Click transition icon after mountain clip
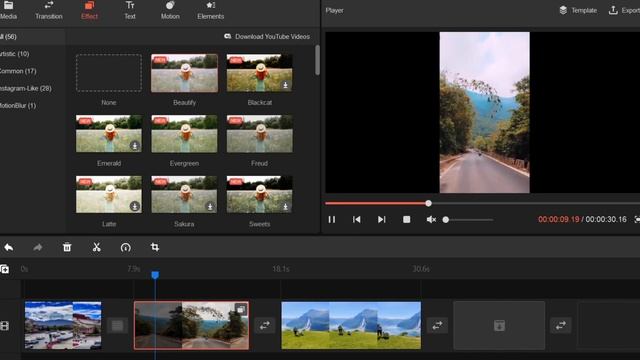 click(437, 325)
